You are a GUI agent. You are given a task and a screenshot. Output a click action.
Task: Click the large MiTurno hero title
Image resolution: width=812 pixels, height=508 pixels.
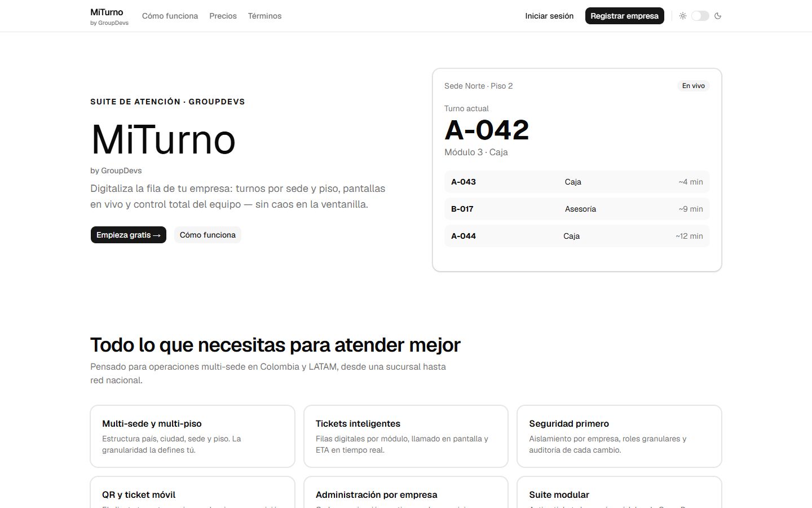163,139
